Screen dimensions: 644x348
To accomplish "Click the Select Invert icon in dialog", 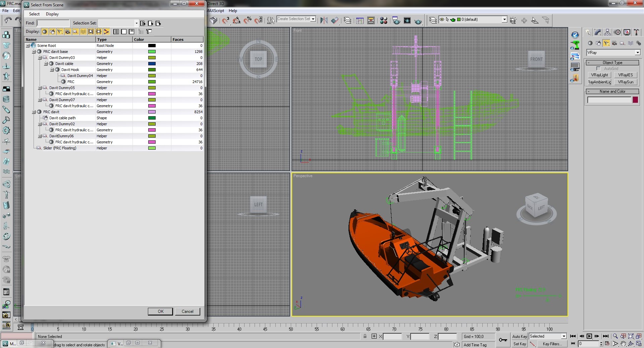I will tap(158, 23).
